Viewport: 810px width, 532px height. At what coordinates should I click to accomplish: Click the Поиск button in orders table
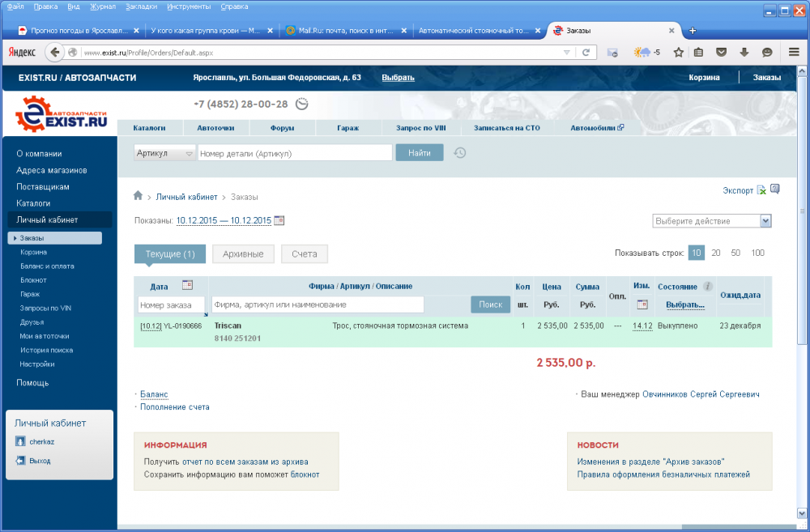coord(490,304)
